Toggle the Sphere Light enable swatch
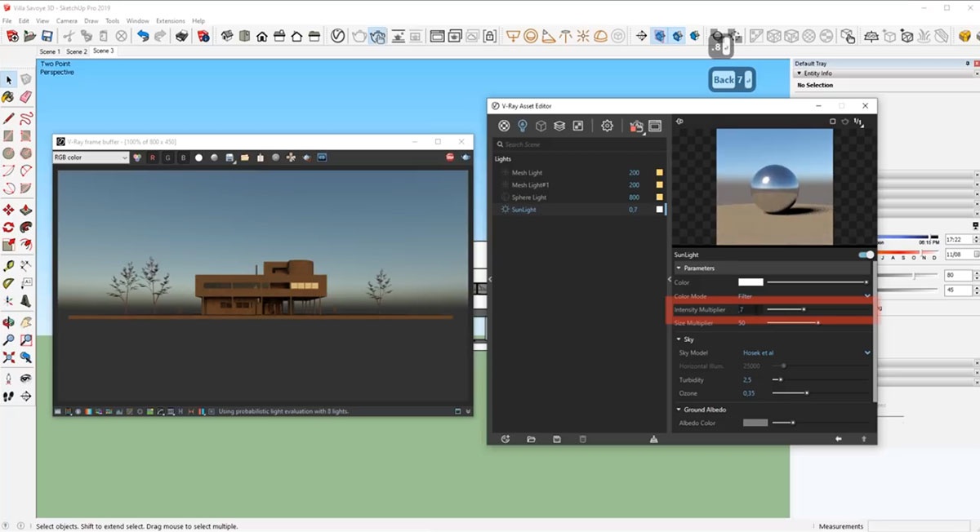The image size is (980, 532). point(659,197)
